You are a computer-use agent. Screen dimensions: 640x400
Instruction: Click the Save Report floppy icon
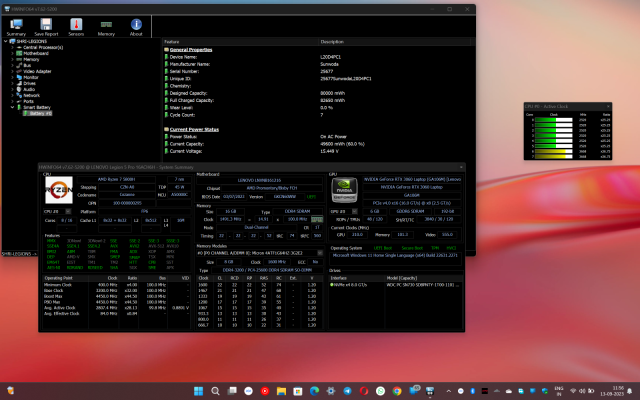[x=46, y=27]
